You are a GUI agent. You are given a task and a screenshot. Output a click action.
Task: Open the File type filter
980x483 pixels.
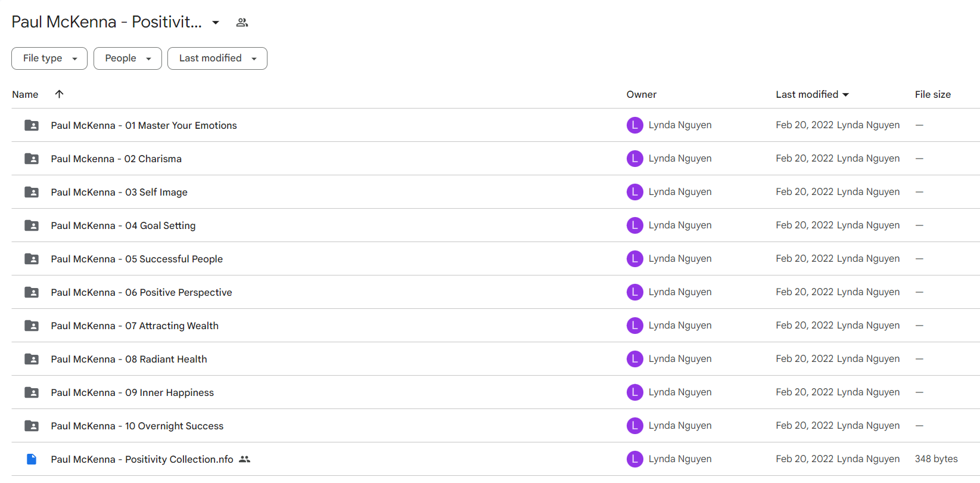(x=49, y=58)
